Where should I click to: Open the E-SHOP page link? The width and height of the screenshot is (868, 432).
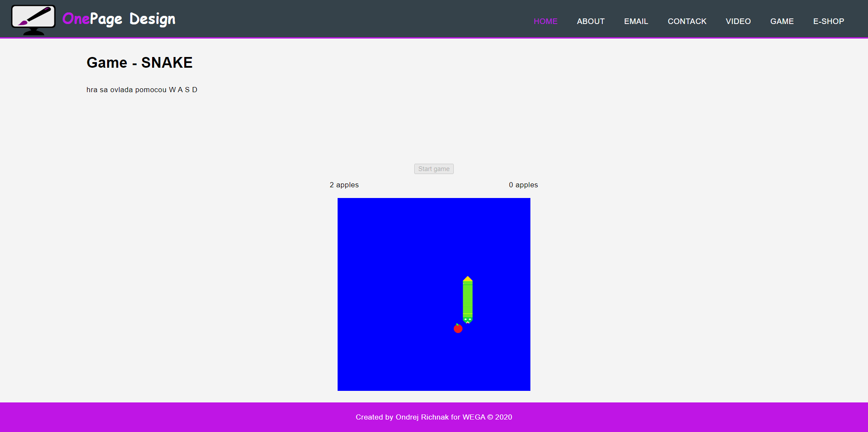[828, 21]
